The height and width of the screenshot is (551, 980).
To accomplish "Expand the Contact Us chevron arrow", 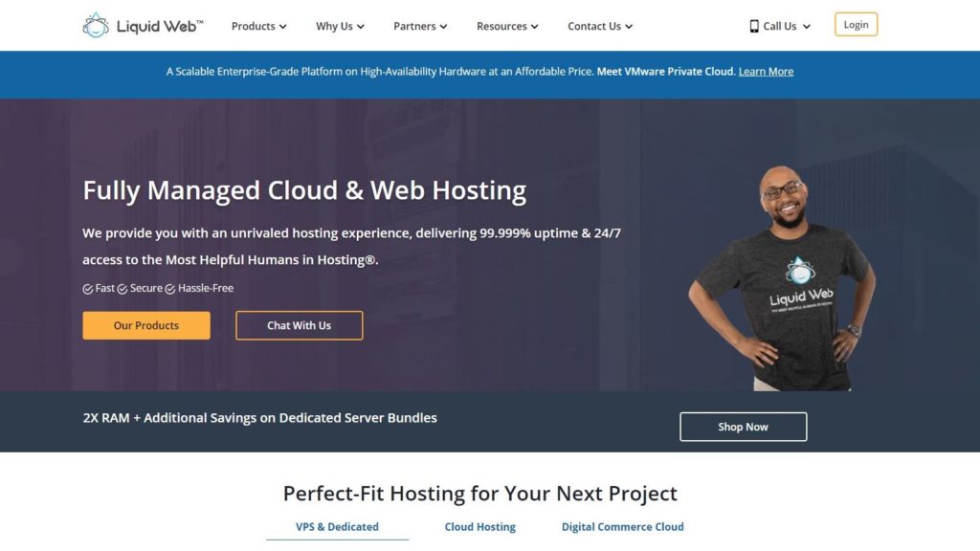I will coord(629,27).
